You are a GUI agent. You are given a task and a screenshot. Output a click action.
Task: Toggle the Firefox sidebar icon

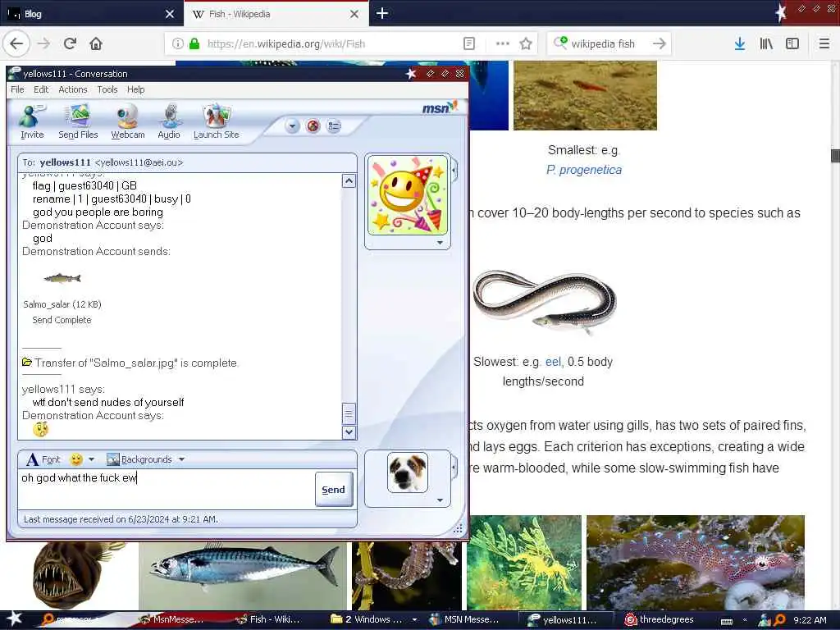tap(792, 44)
